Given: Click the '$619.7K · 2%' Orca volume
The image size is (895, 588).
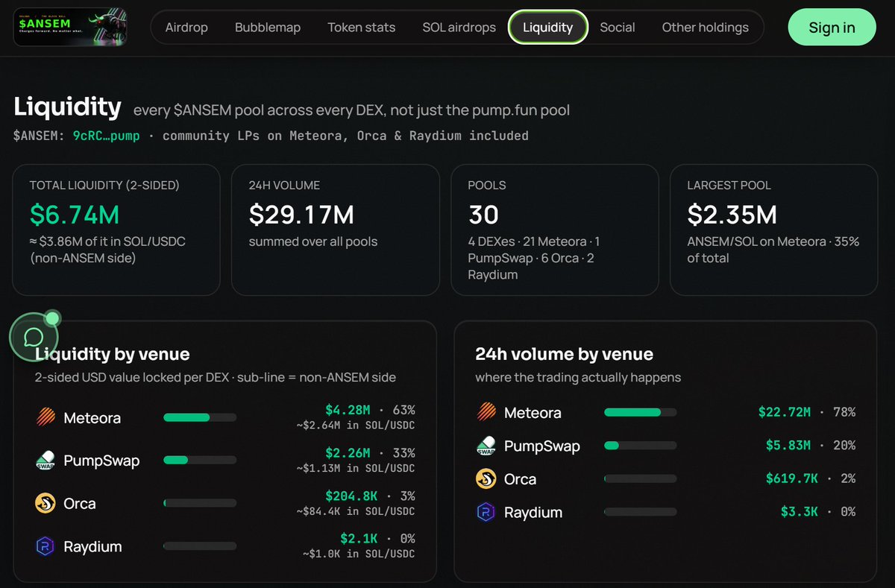Looking at the screenshot, I should click(811, 478).
